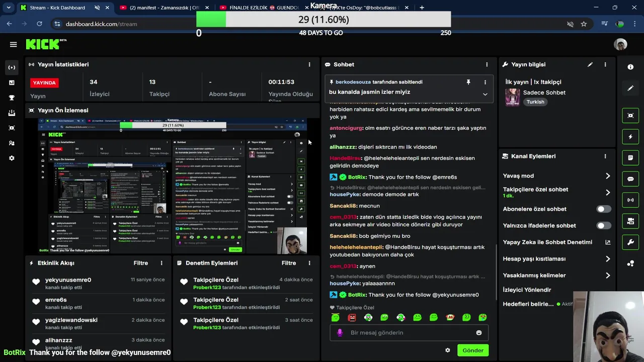Open Sohbet panel three-dot menu

click(x=487, y=64)
